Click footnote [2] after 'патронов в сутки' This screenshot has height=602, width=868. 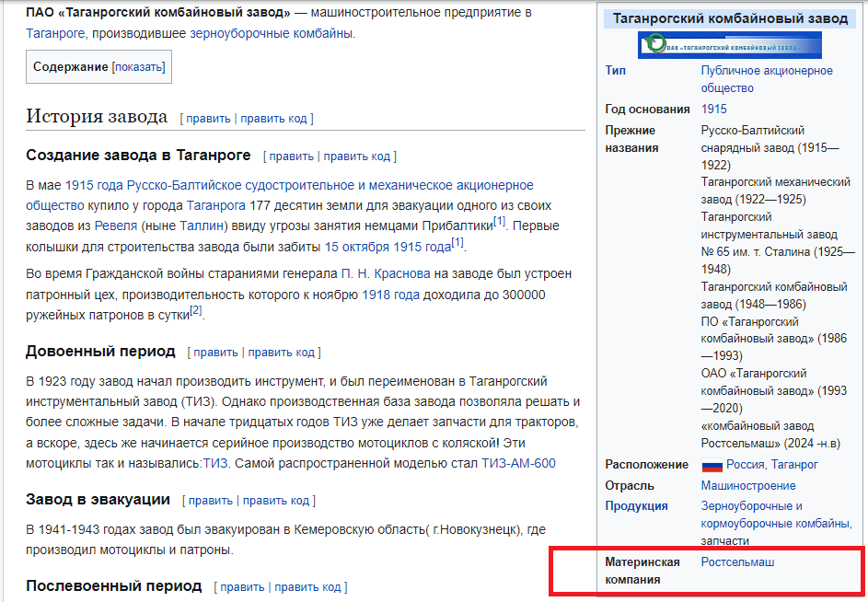click(x=196, y=310)
